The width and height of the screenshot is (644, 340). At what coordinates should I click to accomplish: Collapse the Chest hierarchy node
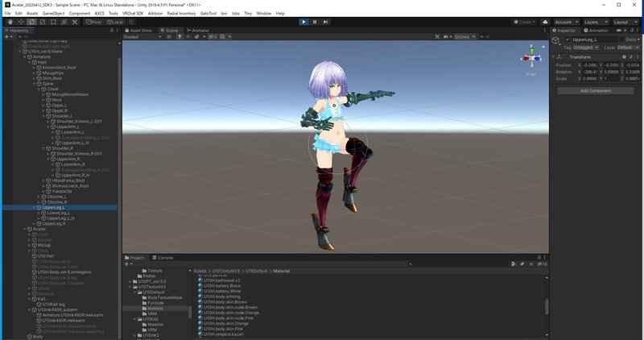tap(39, 89)
